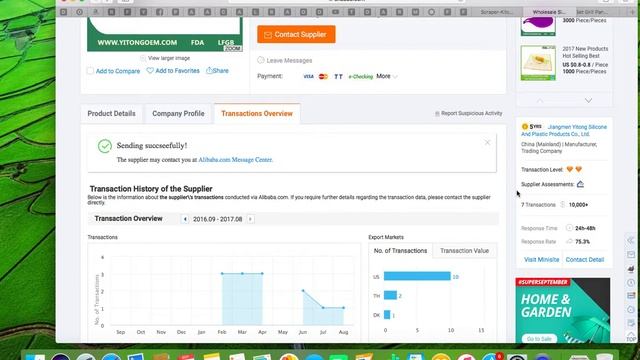Open the purple product thumbnail

(x=538, y=26)
